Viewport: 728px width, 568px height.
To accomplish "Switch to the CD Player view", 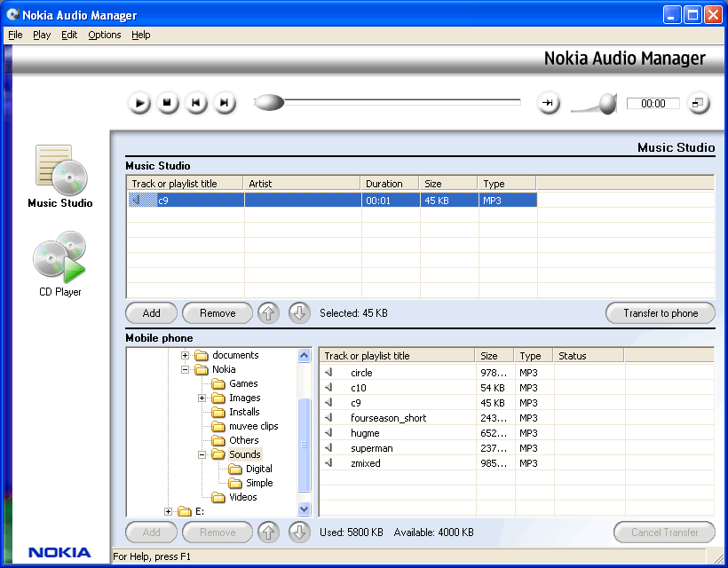I will [x=59, y=257].
